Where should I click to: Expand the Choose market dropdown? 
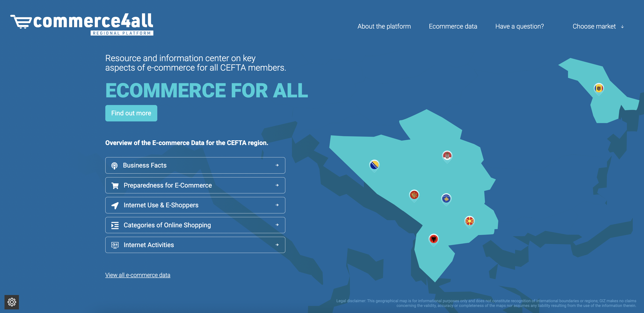point(598,27)
